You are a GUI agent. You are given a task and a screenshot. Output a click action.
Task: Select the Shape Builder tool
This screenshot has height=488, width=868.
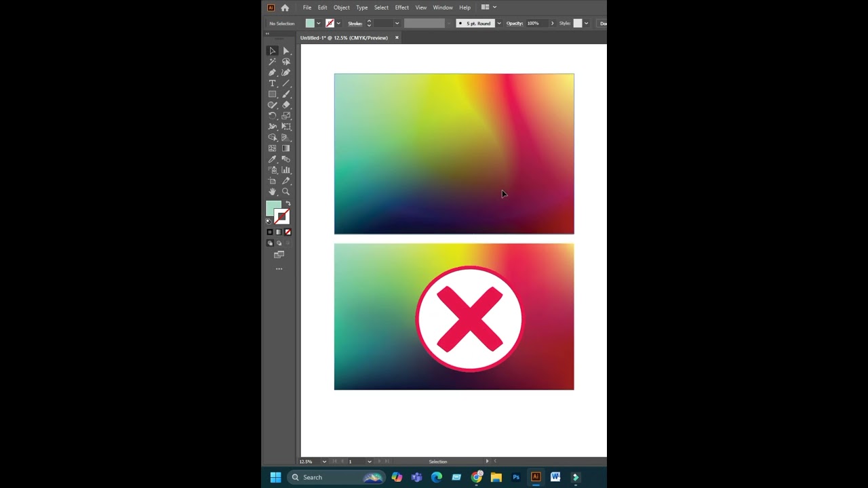point(273,138)
